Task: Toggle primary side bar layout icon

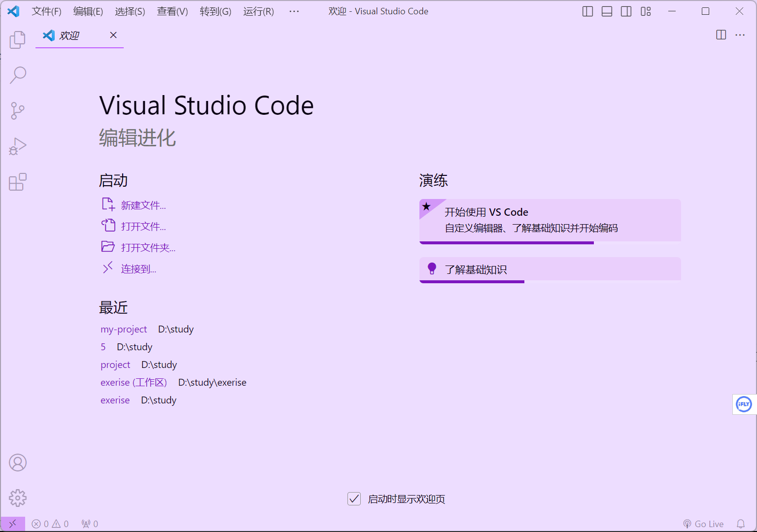Action: tap(587, 11)
